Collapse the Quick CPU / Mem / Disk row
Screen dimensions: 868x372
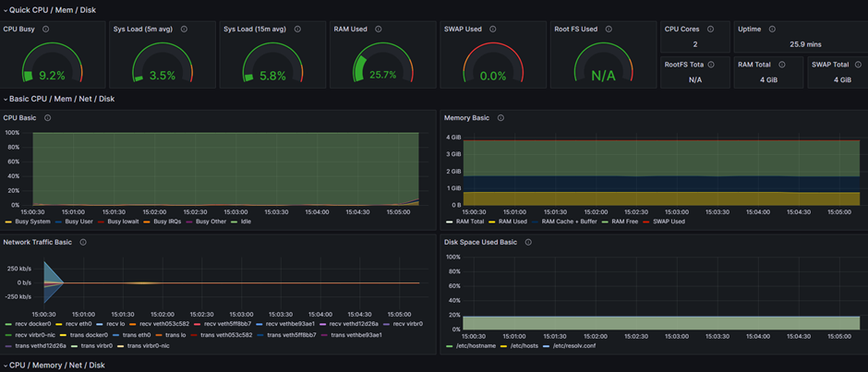52,10
